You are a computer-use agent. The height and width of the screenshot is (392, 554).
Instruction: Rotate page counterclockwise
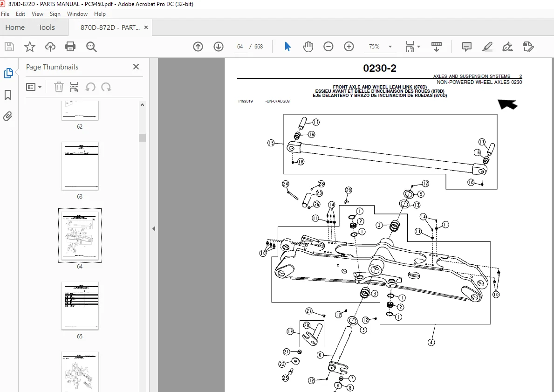pyautogui.click(x=90, y=87)
